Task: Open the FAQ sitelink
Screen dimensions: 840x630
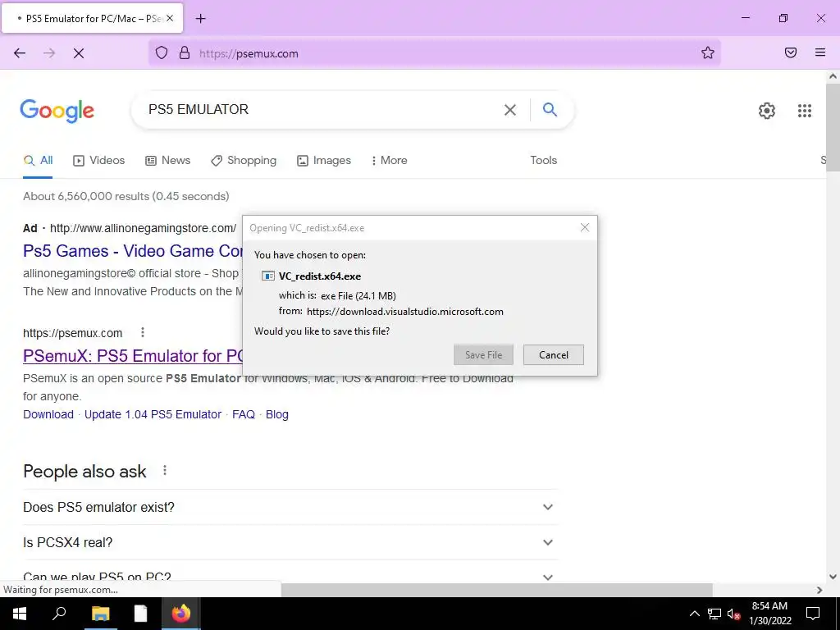Action: [243, 414]
